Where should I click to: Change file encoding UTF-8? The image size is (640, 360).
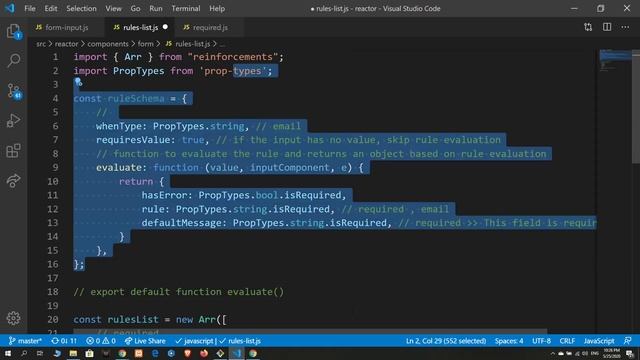click(x=541, y=341)
